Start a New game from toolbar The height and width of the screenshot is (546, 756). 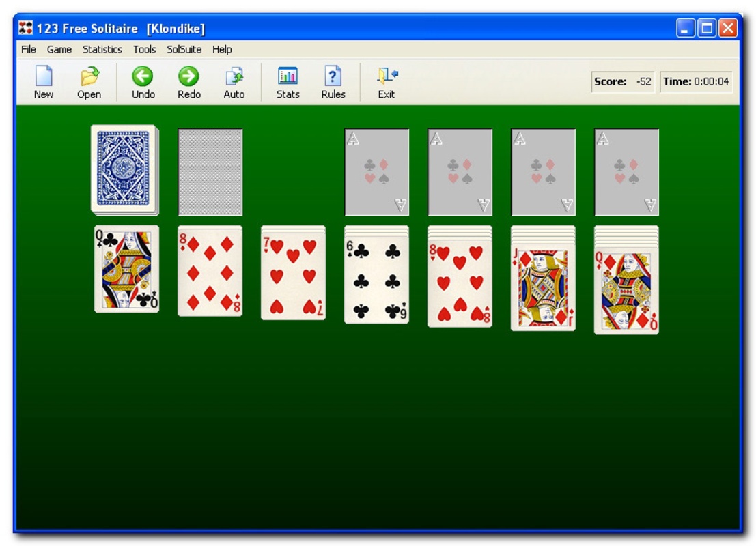pos(44,82)
